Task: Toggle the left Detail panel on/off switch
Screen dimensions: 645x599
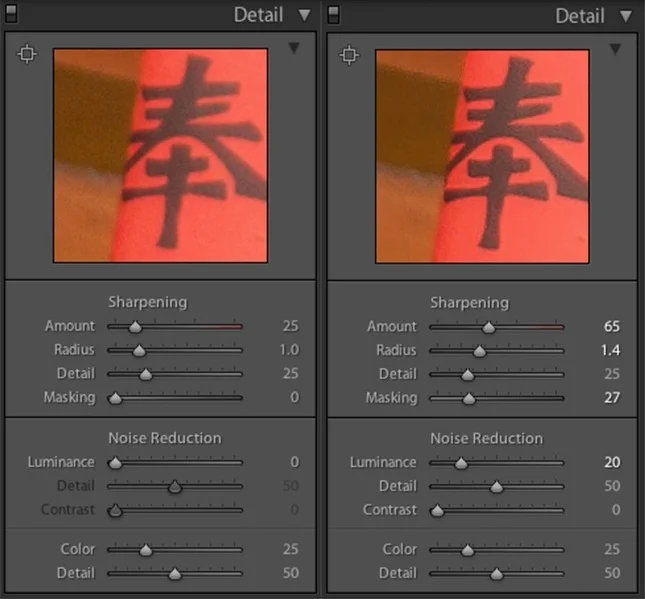Action: tap(12, 14)
